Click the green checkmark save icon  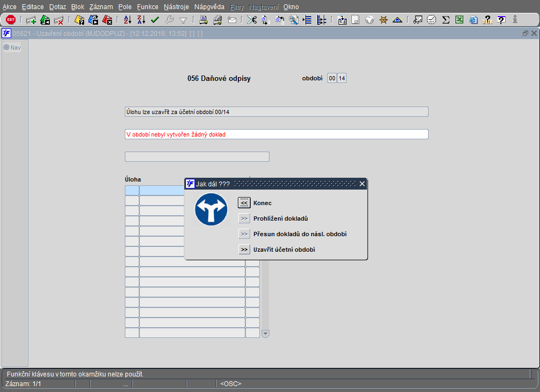(155, 20)
